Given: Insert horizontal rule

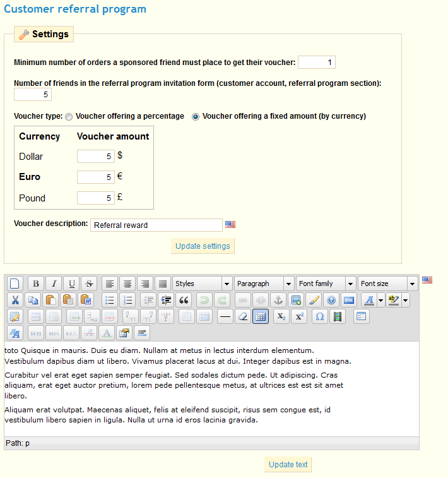Looking at the screenshot, I should pos(225,316).
